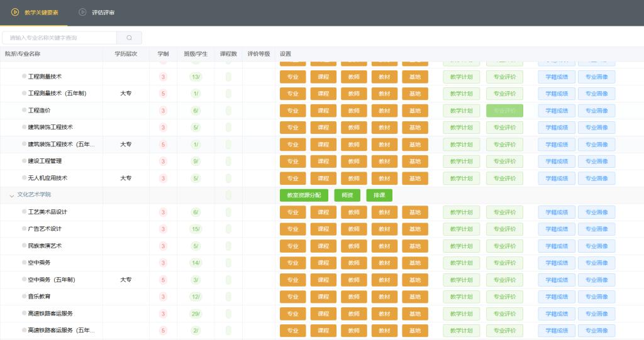The height and width of the screenshot is (340, 644).
Task: Click 教室资源分配 for 文化艺术学院
Action: (304, 195)
